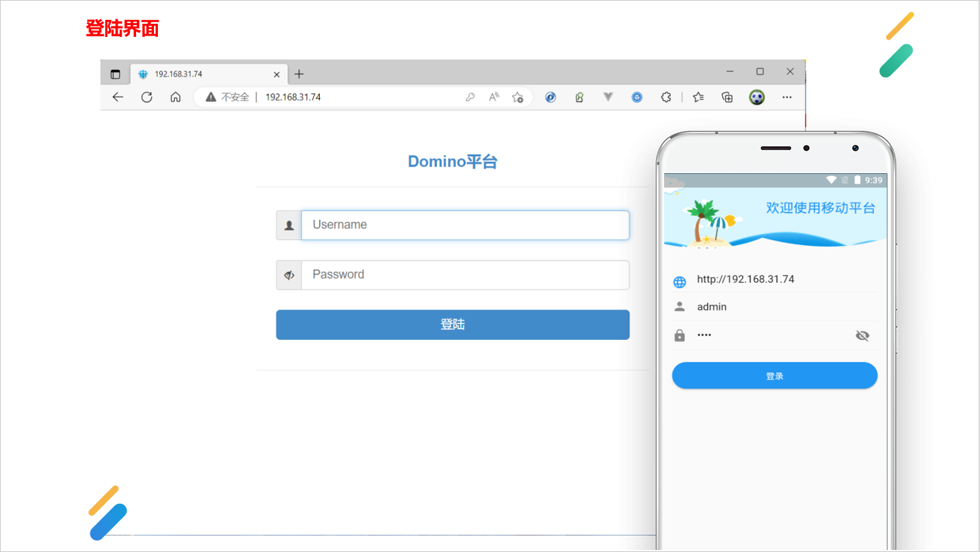Click the lock icon on phone
This screenshot has height=552, width=980.
679,335
